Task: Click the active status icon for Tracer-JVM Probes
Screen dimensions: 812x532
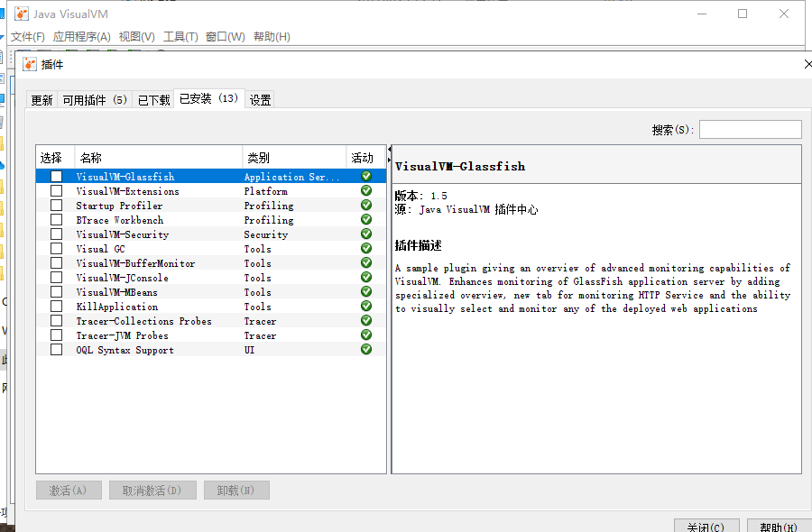Action: point(366,335)
